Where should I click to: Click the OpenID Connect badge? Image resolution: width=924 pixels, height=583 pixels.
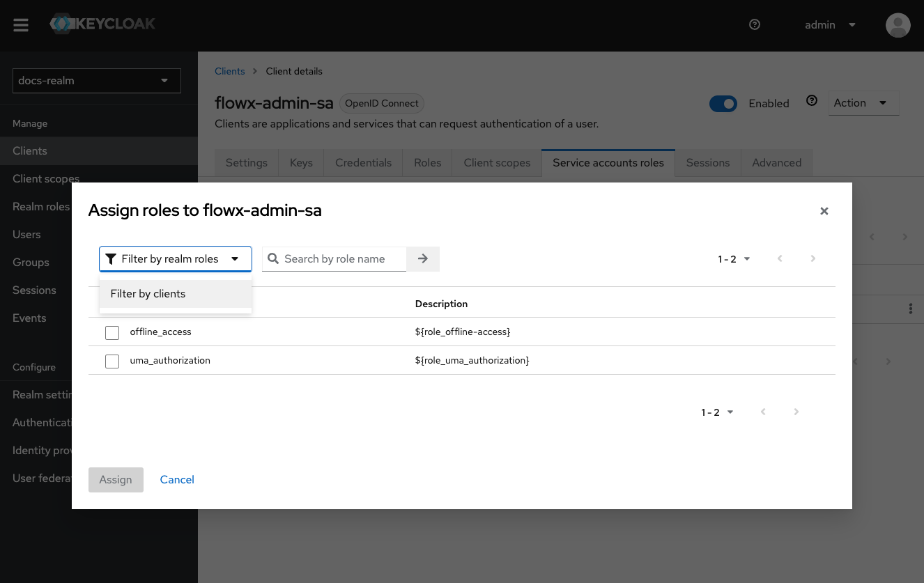382,104
